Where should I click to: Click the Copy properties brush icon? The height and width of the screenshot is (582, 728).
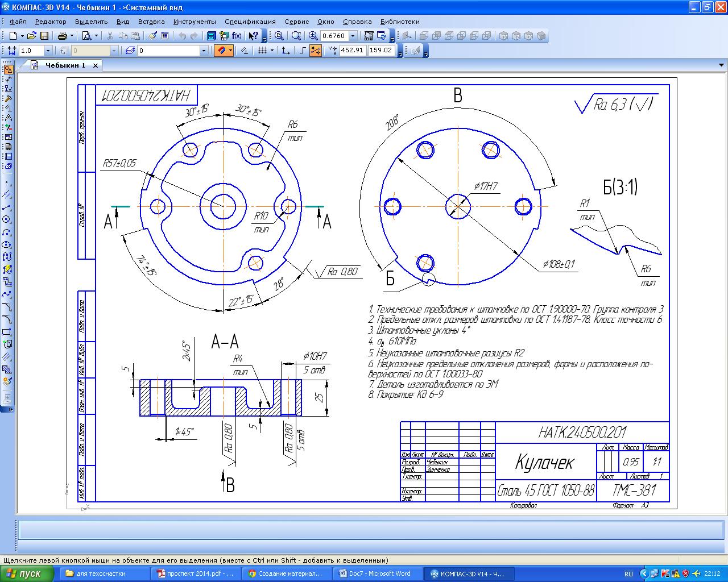152,36
